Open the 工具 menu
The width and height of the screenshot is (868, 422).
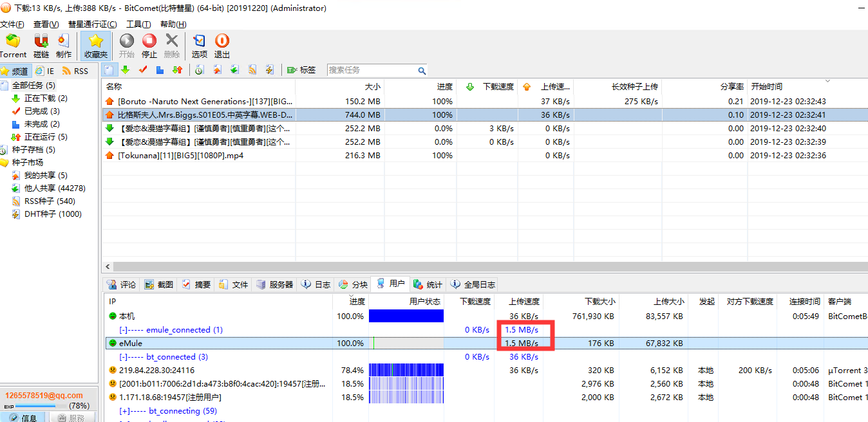(x=138, y=24)
